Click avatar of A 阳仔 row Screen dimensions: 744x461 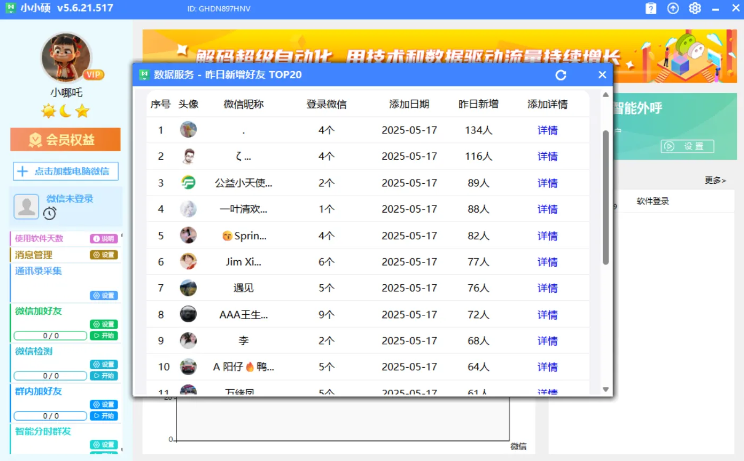[188, 367]
